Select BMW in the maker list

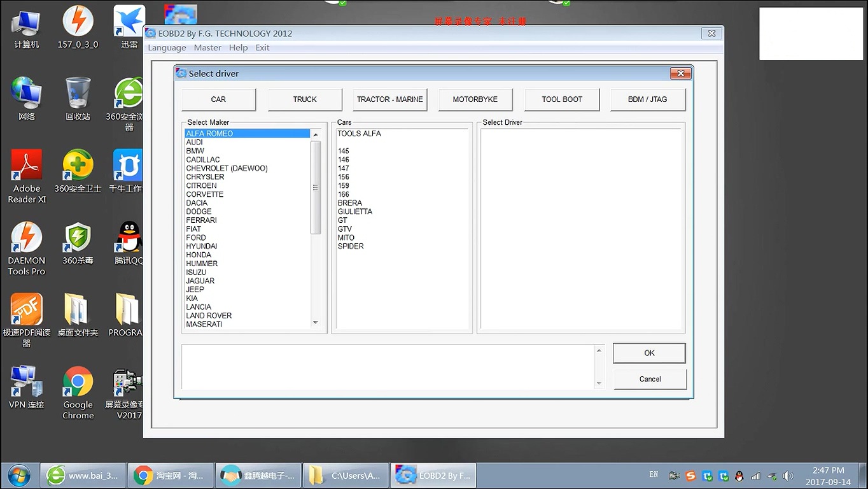248,151
